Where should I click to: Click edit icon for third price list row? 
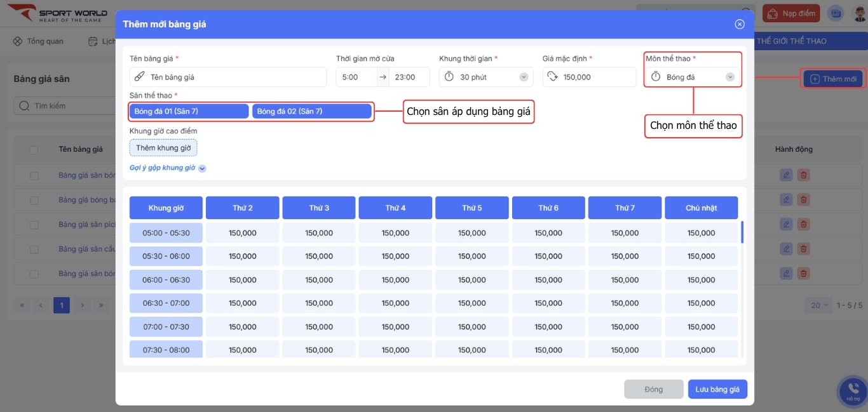(x=786, y=224)
